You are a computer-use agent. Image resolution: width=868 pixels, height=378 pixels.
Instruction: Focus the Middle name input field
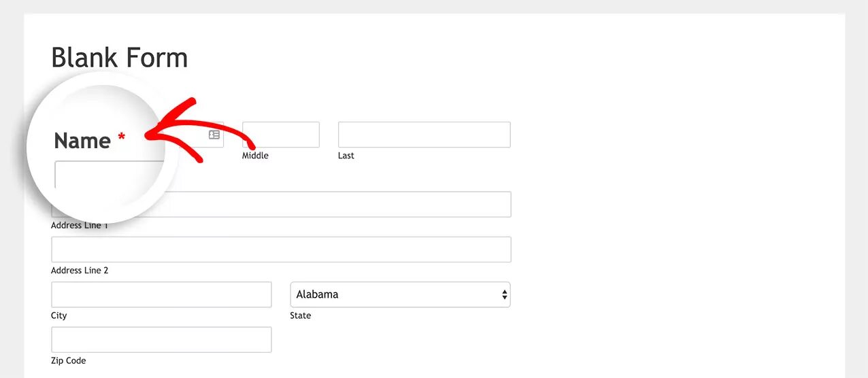coord(281,135)
